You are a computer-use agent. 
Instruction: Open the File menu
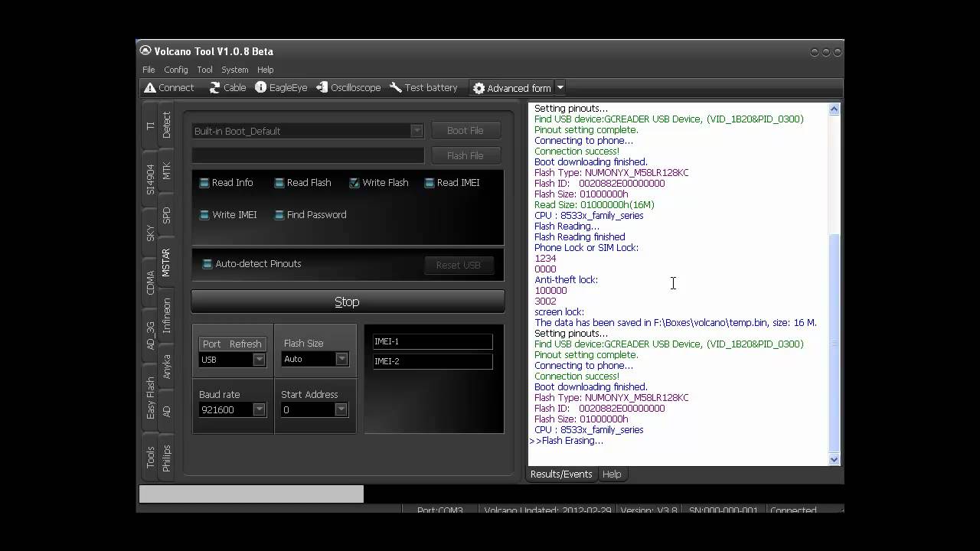pyautogui.click(x=149, y=70)
